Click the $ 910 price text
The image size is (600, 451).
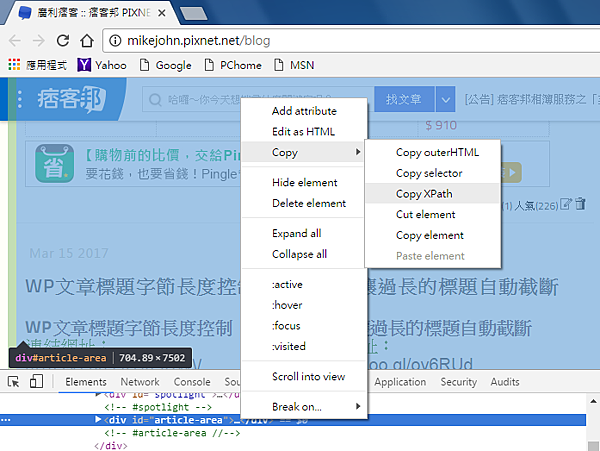(441, 125)
